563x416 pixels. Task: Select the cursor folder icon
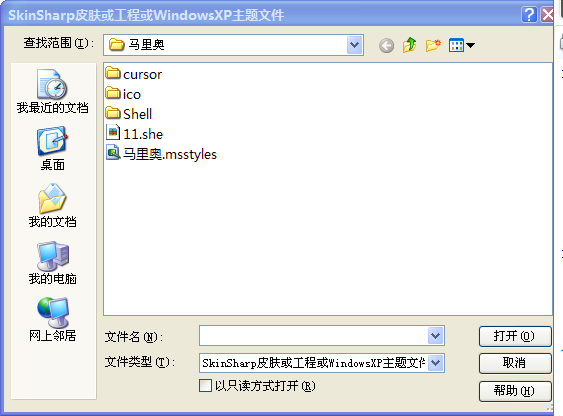113,73
